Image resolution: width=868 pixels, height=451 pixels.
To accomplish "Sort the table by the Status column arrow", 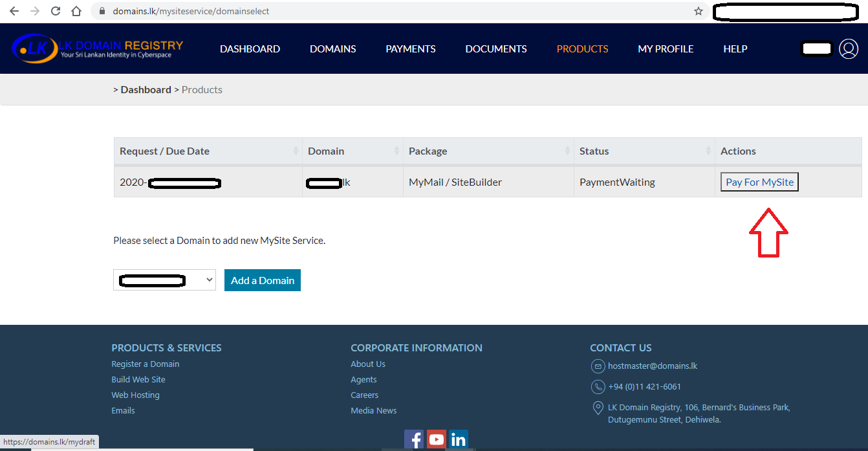I will click(x=708, y=151).
